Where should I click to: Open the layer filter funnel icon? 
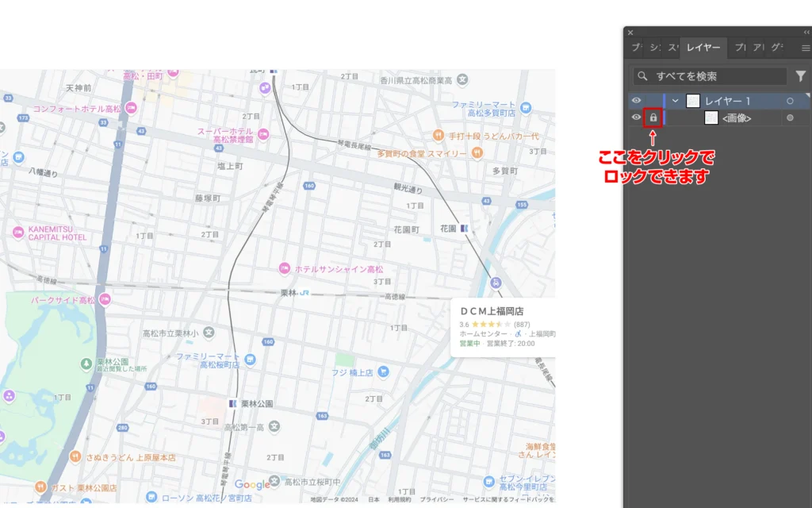point(800,76)
